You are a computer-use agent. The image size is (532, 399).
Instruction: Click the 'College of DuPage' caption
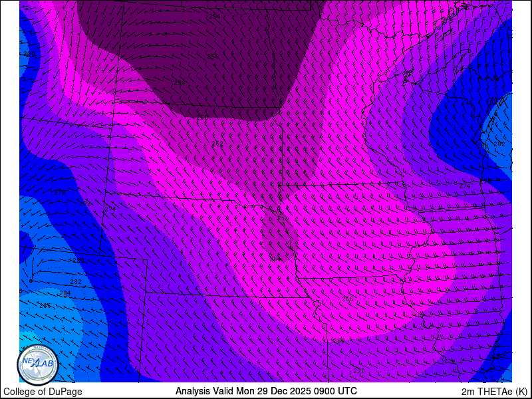[x=43, y=392]
